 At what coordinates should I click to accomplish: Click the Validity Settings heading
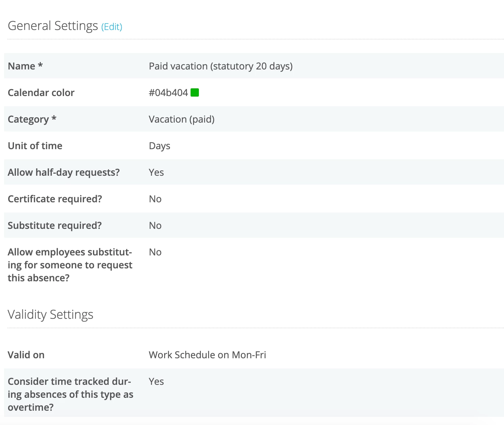50,315
